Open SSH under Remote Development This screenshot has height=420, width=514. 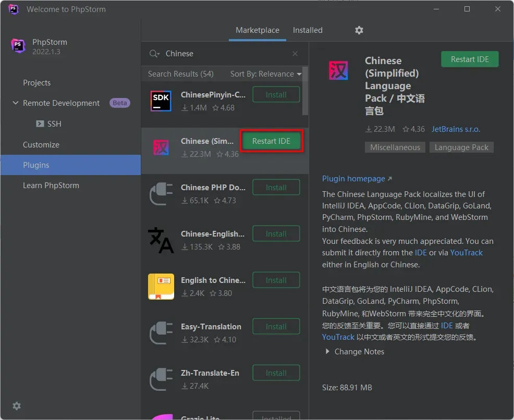coord(54,124)
